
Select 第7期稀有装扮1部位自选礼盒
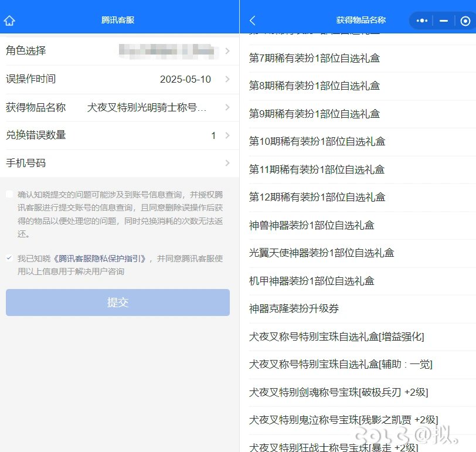[314, 58]
